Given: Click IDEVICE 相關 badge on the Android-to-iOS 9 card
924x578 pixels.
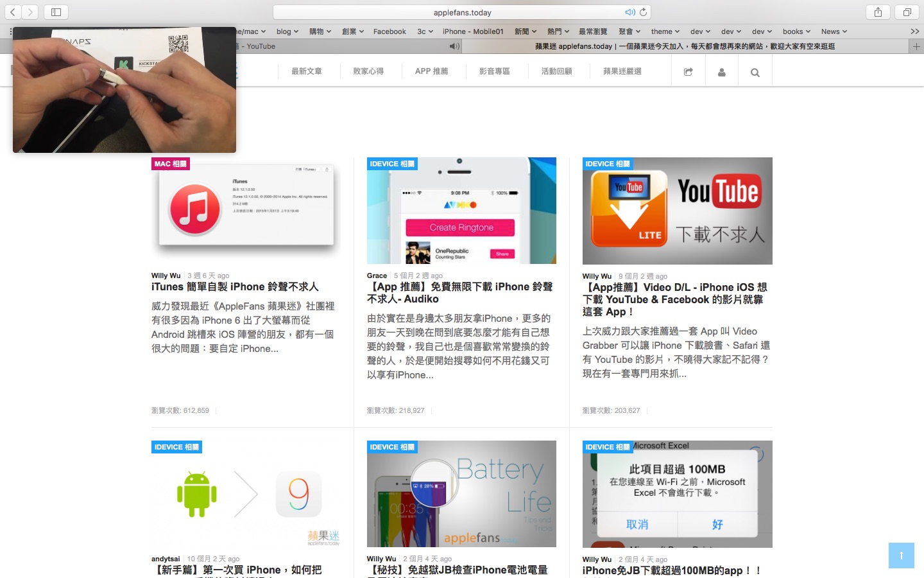Looking at the screenshot, I should point(176,447).
